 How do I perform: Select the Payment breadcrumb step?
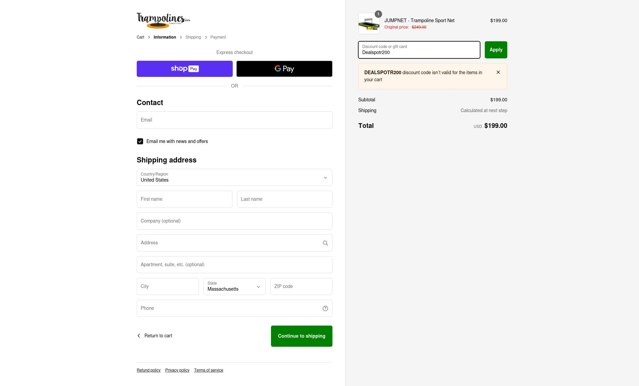coord(218,37)
